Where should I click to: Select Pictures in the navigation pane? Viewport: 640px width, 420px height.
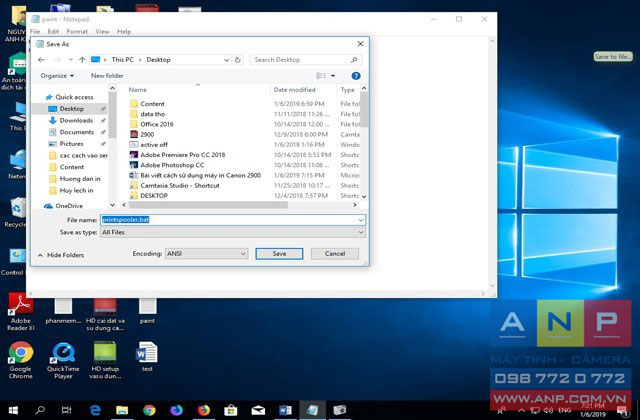[x=71, y=144]
